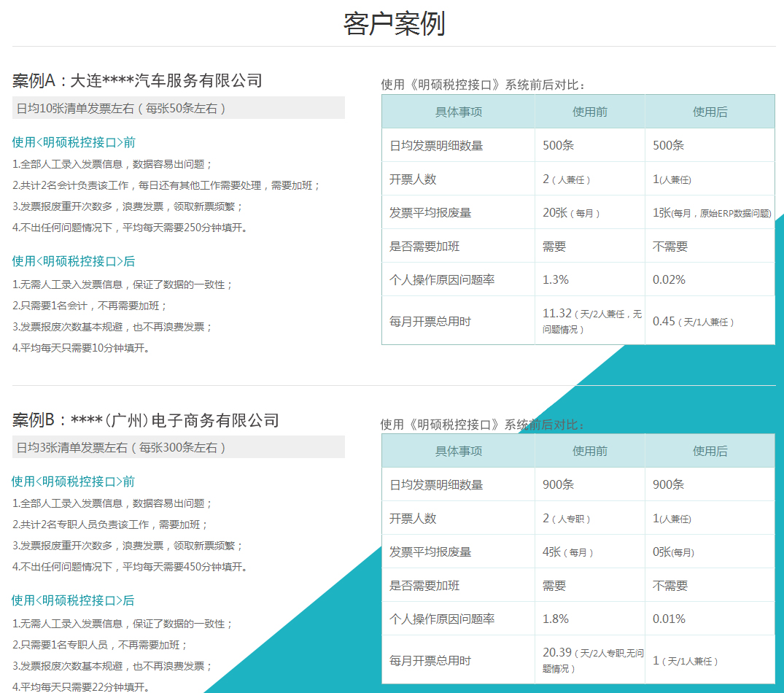Click 具体事项 header in 案例A table

(458, 112)
